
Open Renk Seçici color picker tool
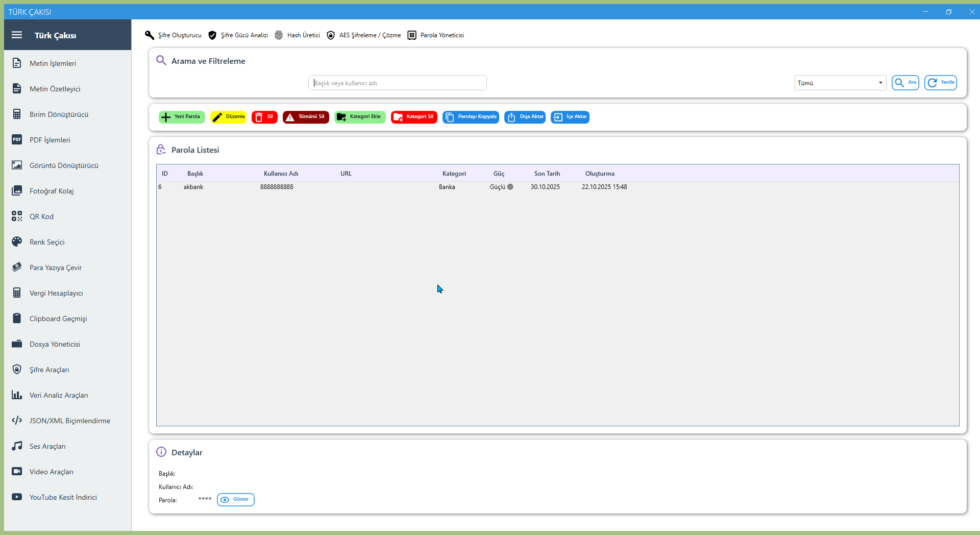coord(46,242)
